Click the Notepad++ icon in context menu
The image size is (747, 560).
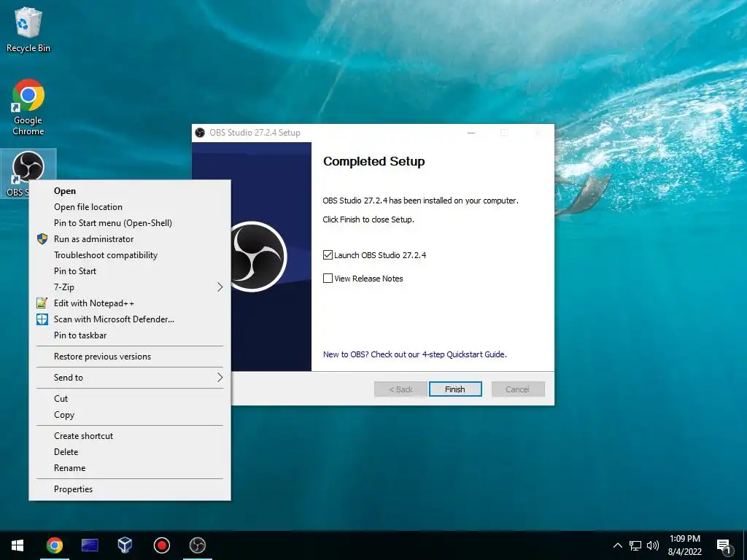(x=42, y=303)
